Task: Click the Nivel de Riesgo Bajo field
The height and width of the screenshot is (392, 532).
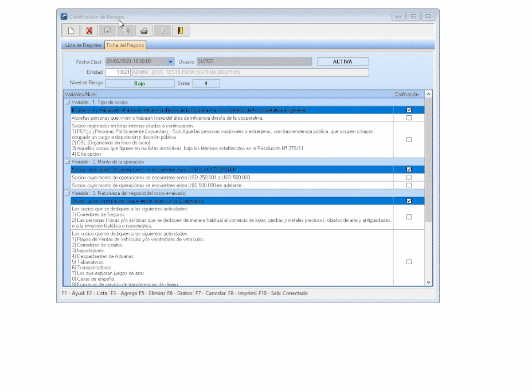Action: click(140, 83)
